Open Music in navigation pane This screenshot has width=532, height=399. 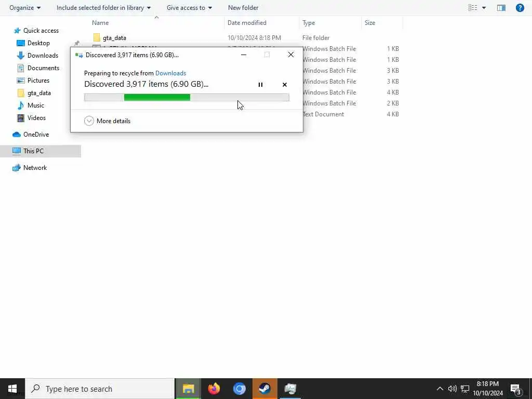pos(31,105)
